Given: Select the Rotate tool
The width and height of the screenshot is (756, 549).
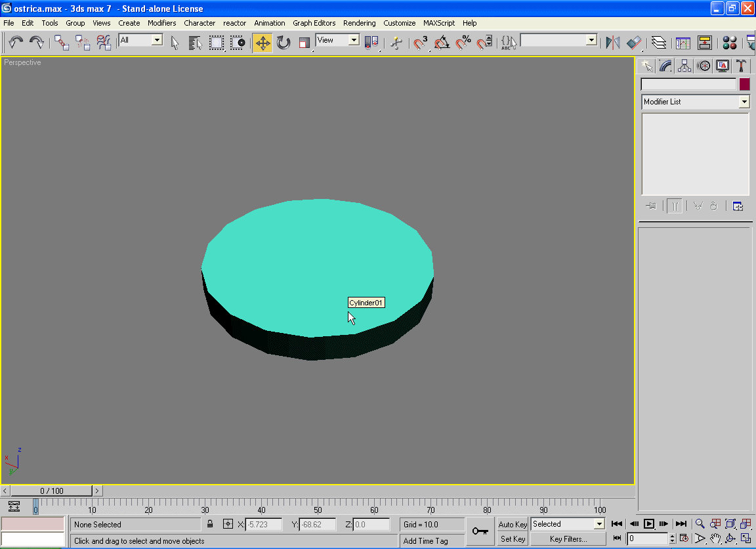Looking at the screenshot, I should pyautogui.click(x=283, y=43).
